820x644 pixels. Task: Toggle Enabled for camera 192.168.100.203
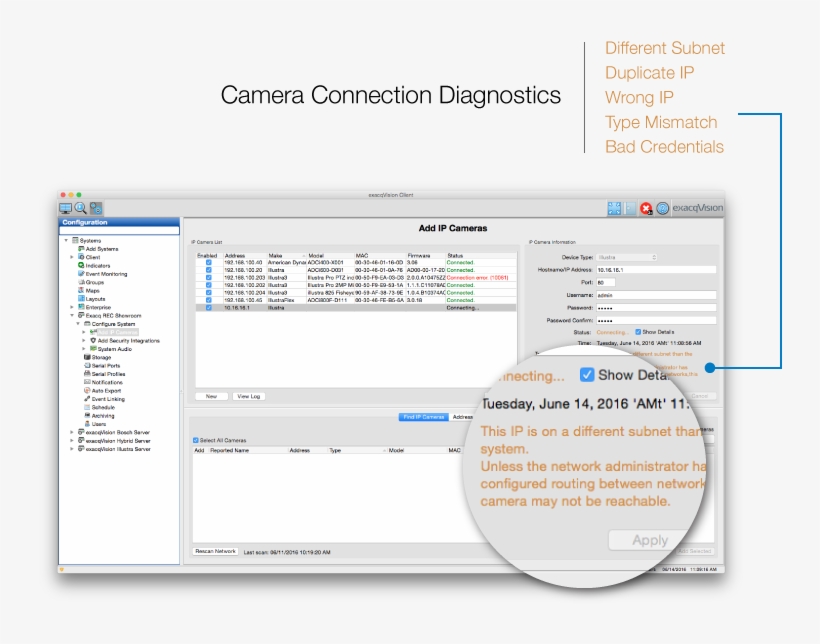click(x=209, y=278)
